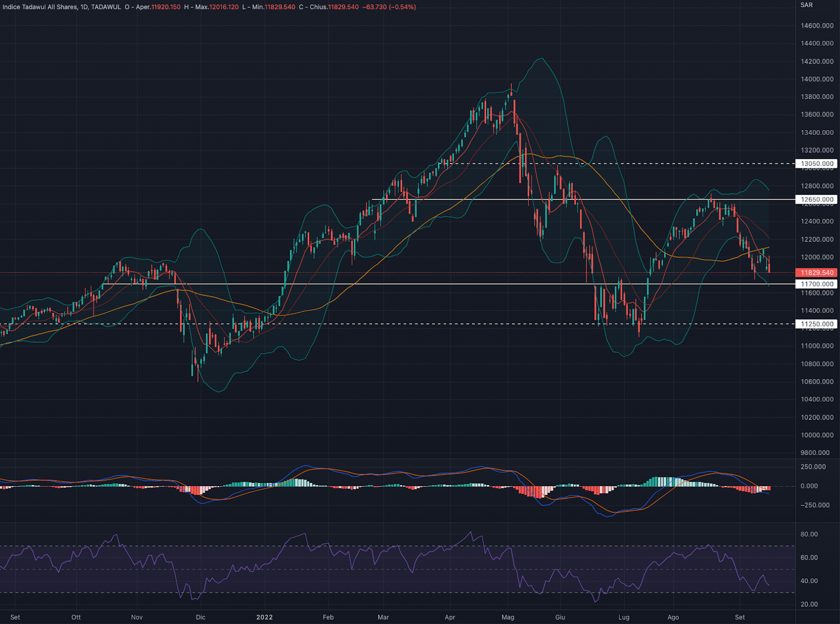Screen dimensions: 840x624
Task: Click the Dic month label on time axis
Action: pyautogui.click(x=201, y=617)
